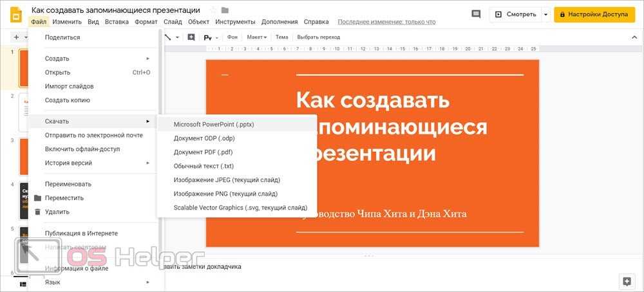This screenshot has height=292, width=644.
Task: Click the slide title Как создавать text
Action: click(373, 100)
